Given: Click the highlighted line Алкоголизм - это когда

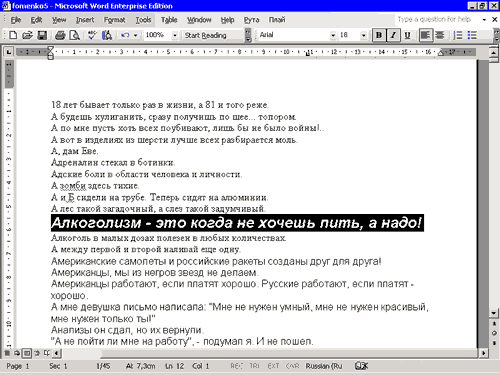Looking at the screenshot, I should click(x=237, y=223).
